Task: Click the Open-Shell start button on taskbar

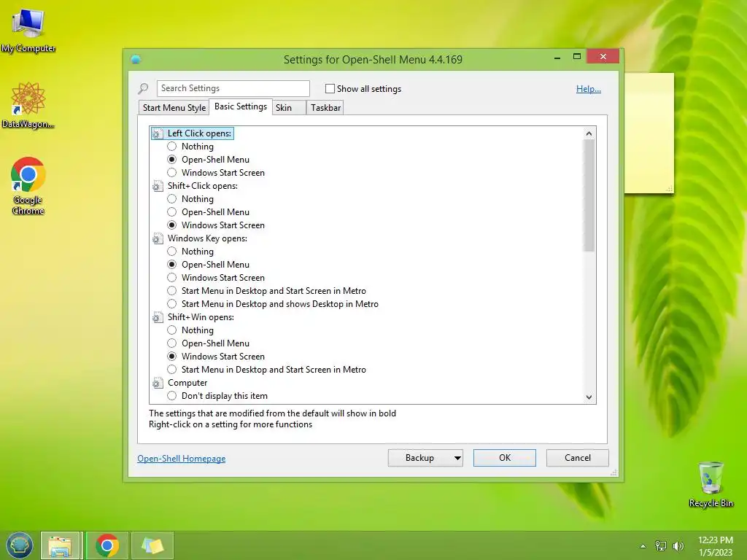Action: click(x=20, y=545)
